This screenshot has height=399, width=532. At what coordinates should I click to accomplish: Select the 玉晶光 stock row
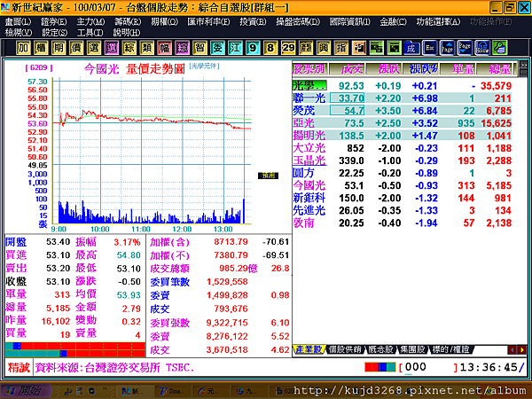click(x=402, y=160)
